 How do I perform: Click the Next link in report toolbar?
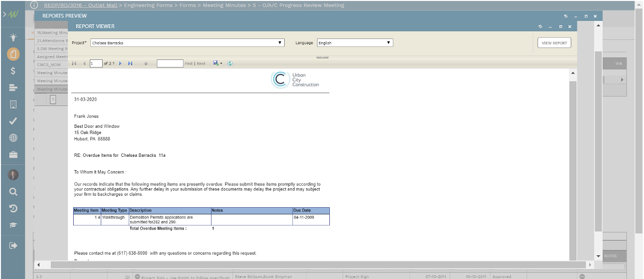[x=201, y=63]
